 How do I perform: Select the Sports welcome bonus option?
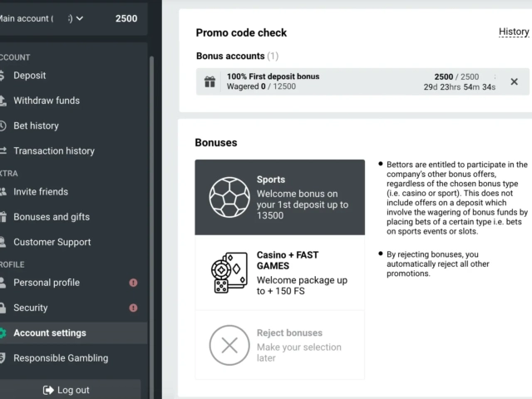point(280,197)
